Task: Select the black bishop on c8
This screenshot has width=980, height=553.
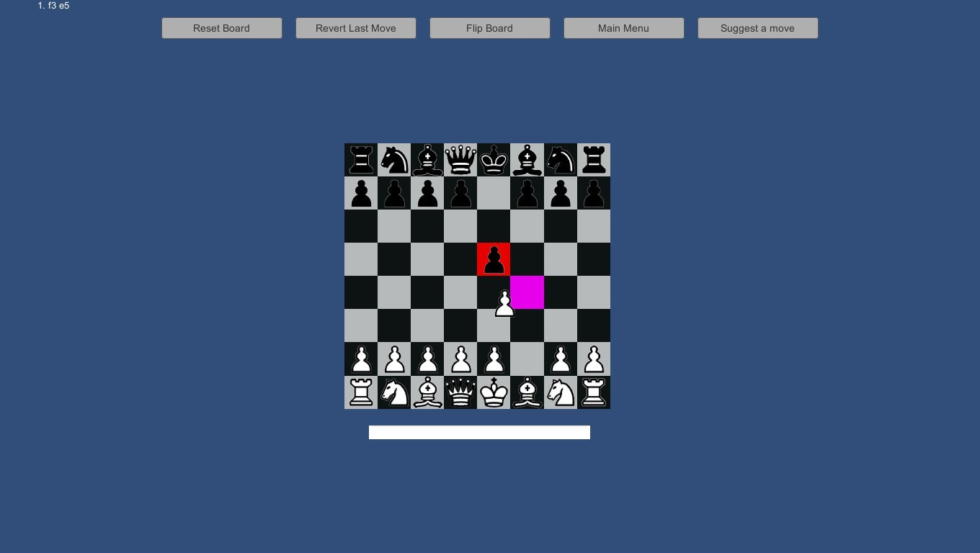Action: 427,160
